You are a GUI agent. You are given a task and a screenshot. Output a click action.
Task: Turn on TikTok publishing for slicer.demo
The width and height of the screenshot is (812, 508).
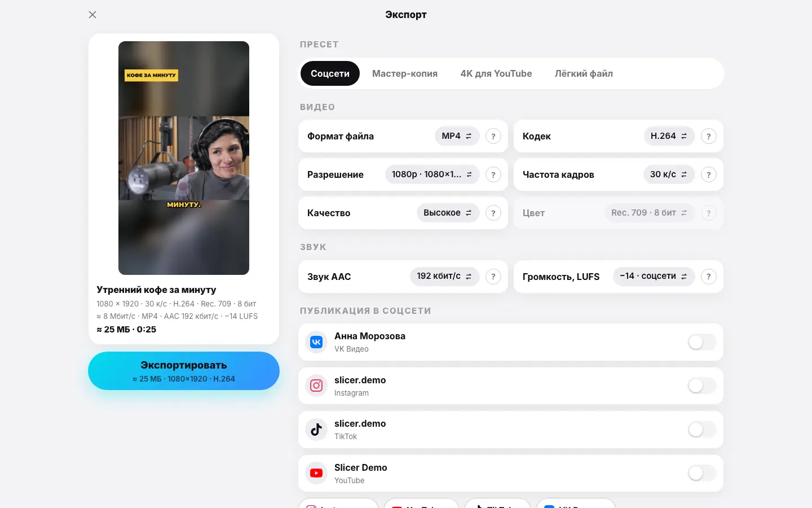[x=702, y=430]
